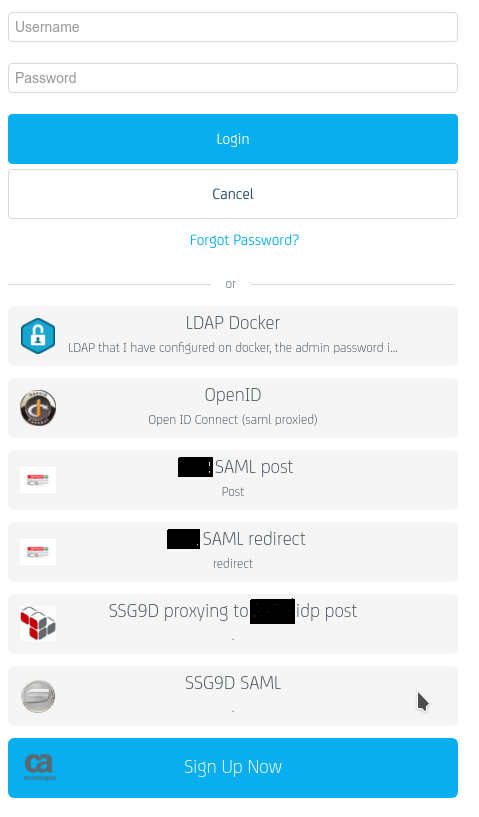Click the CA technologies logo
The width and height of the screenshot is (479, 817).
tap(40, 767)
